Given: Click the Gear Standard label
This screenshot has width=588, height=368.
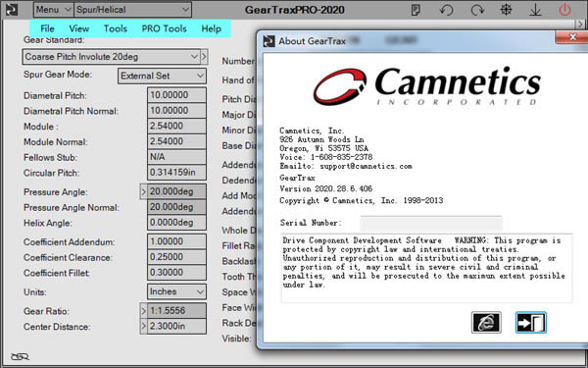Looking at the screenshot, I should pyautogui.click(x=54, y=40).
